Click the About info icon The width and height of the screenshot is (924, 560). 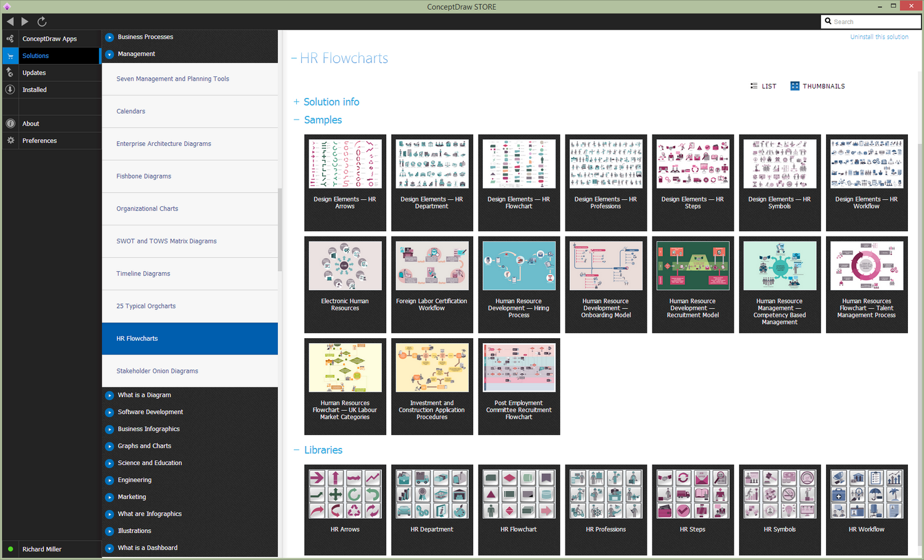point(10,124)
